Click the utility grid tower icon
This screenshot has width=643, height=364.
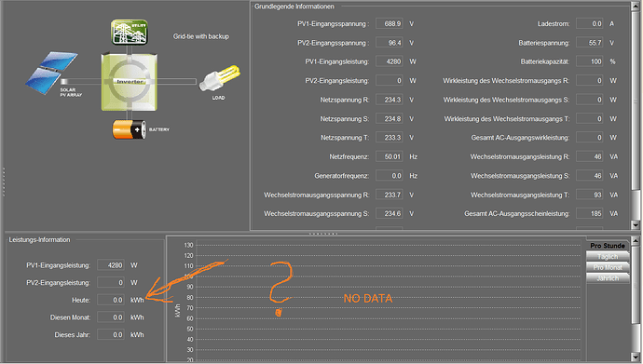[x=130, y=32]
